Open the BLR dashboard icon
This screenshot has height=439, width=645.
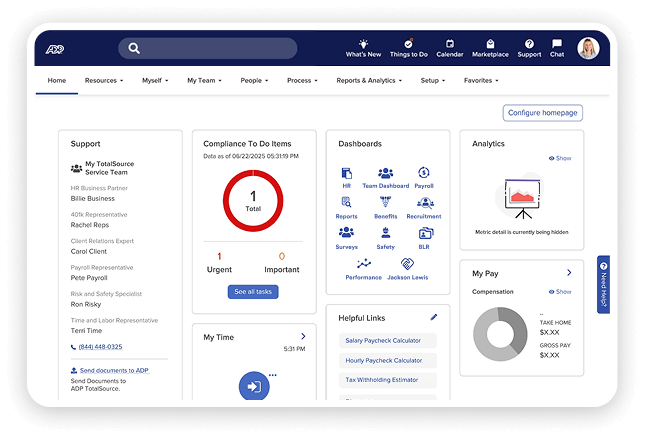425,233
